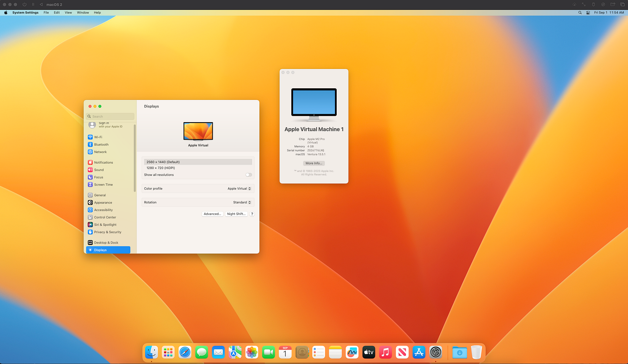Click More Info in the About window
The height and width of the screenshot is (364, 628).
(314, 163)
